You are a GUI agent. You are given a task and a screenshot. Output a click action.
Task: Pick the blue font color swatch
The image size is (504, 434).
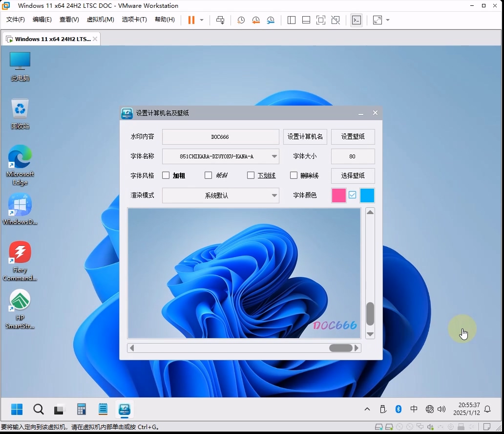tap(367, 195)
